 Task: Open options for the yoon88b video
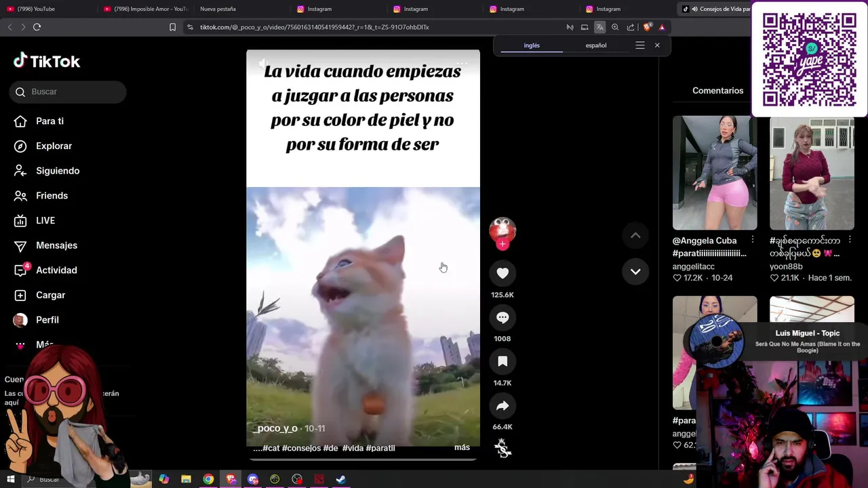click(849, 240)
